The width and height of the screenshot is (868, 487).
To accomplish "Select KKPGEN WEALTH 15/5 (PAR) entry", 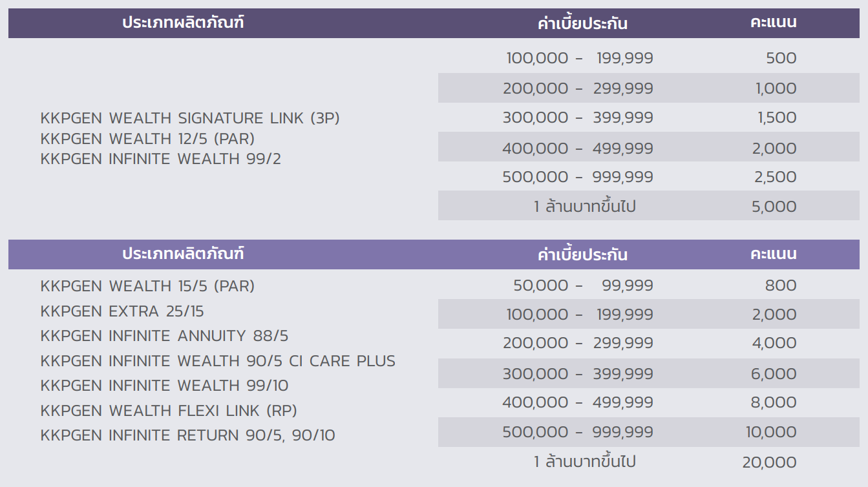I will tap(147, 286).
